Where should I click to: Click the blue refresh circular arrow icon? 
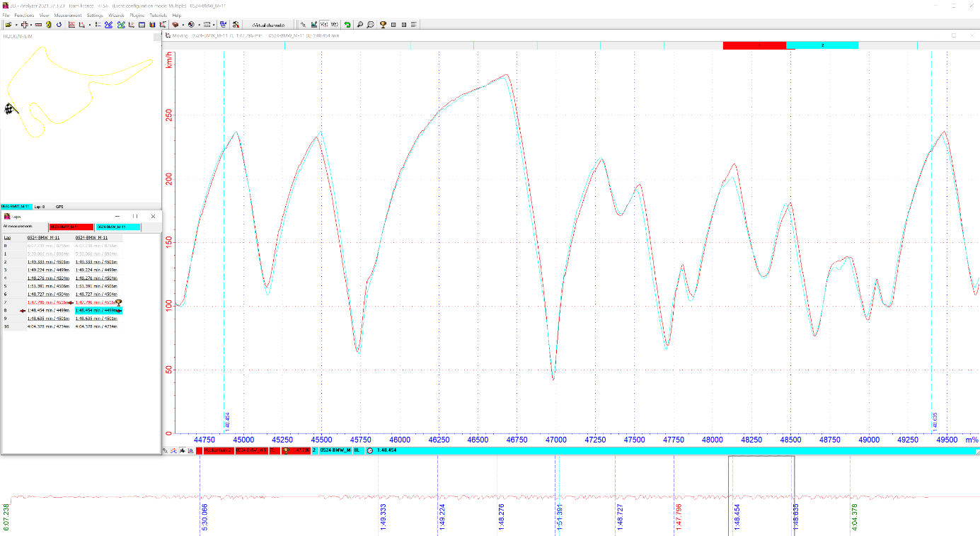[x=59, y=24]
